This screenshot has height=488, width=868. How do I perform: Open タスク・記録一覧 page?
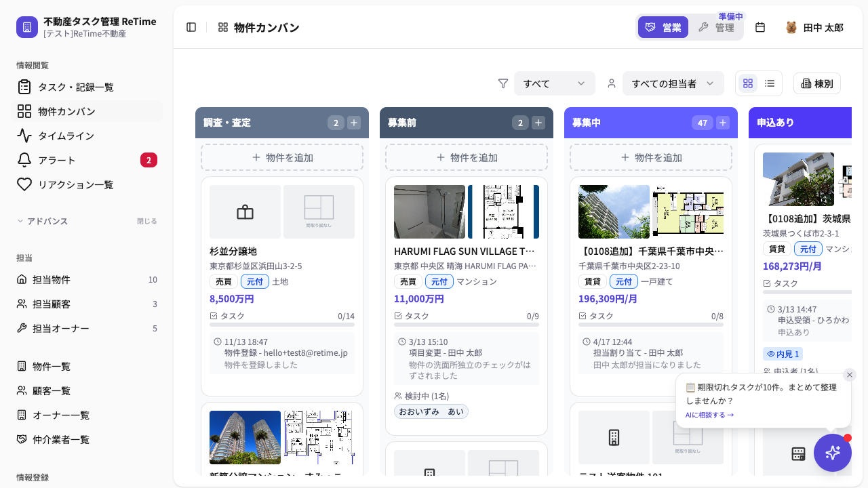pyautogui.click(x=87, y=87)
